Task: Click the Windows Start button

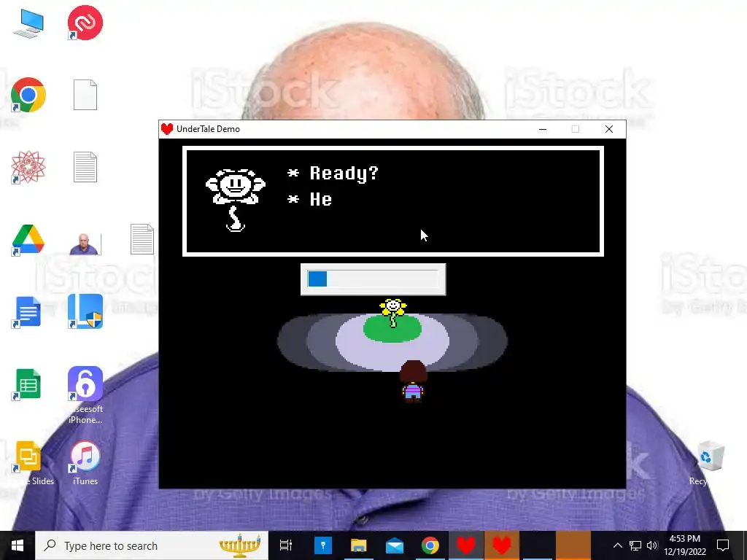Action: pyautogui.click(x=18, y=545)
